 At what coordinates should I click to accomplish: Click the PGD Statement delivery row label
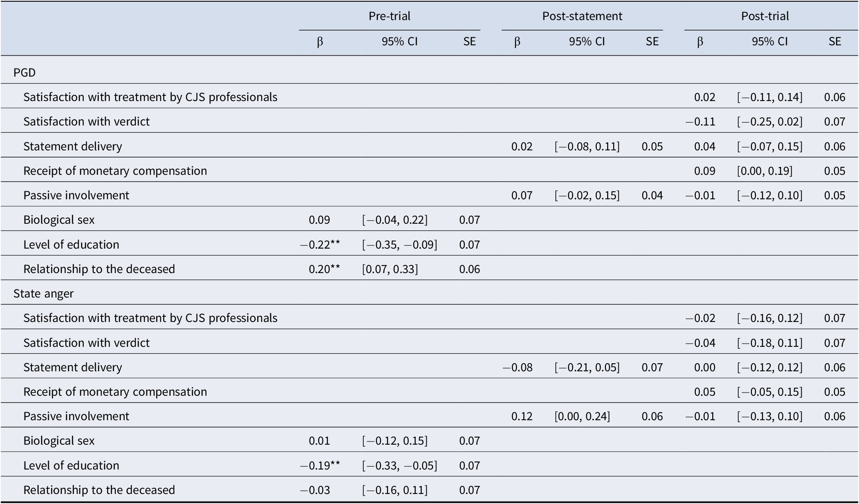pos(73,146)
